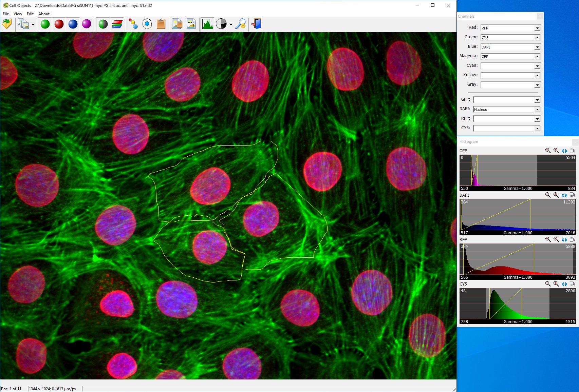Viewport: 579px width, 392px height.
Task: Click the RFP histogram options list icon
Action: tap(573, 239)
